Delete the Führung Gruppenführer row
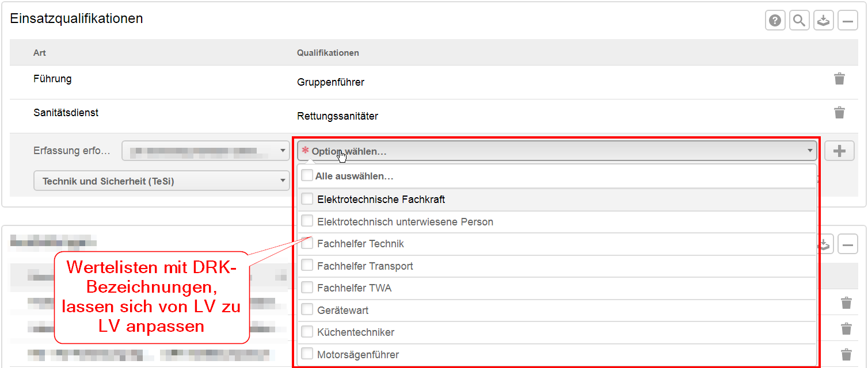The width and height of the screenshot is (868, 368). point(840,79)
